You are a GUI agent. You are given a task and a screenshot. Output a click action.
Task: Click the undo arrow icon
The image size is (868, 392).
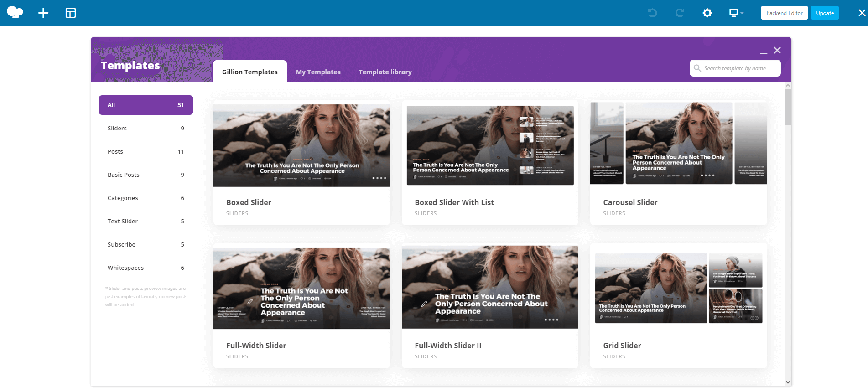tap(652, 13)
